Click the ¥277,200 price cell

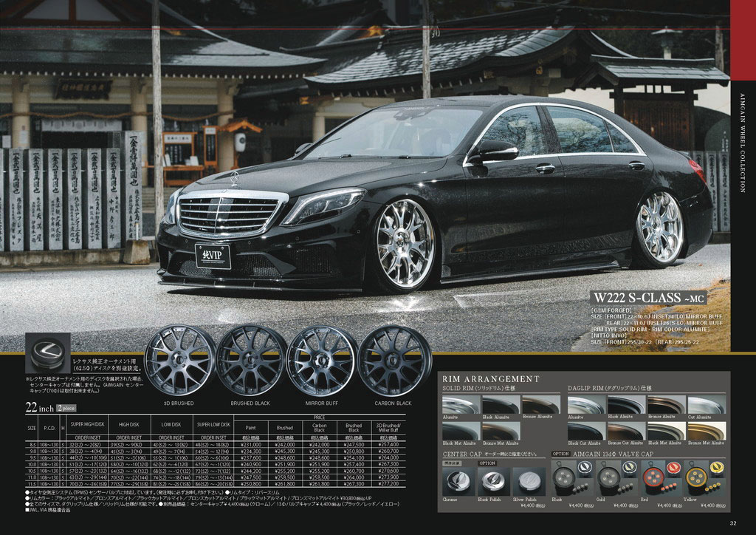point(388,483)
